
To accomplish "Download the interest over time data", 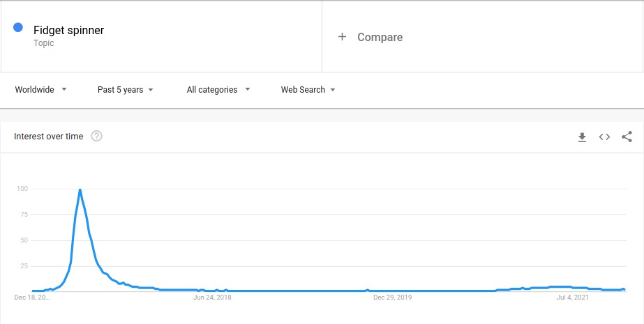I will [x=582, y=137].
